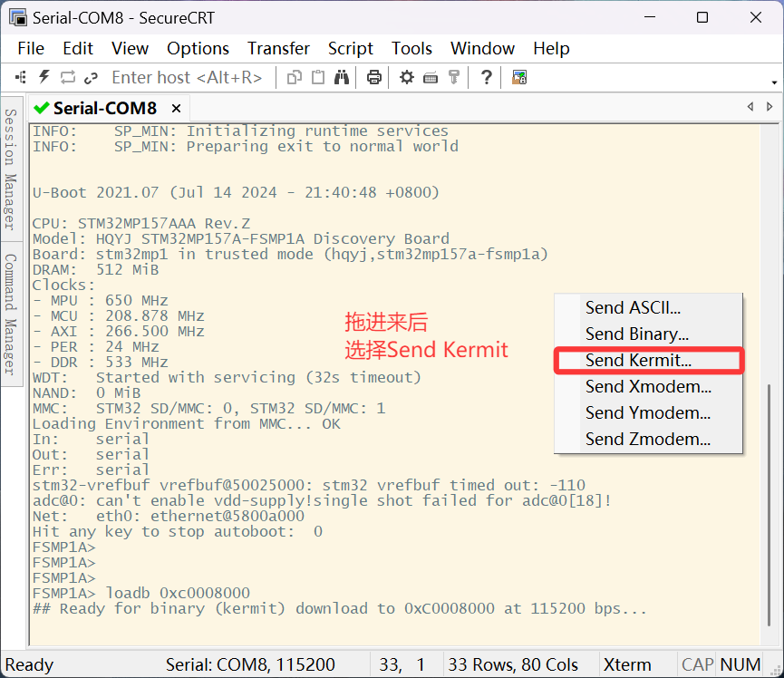Image resolution: width=784 pixels, height=678 pixels.
Task: Click the Disconnect link icon
Action: [x=91, y=78]
